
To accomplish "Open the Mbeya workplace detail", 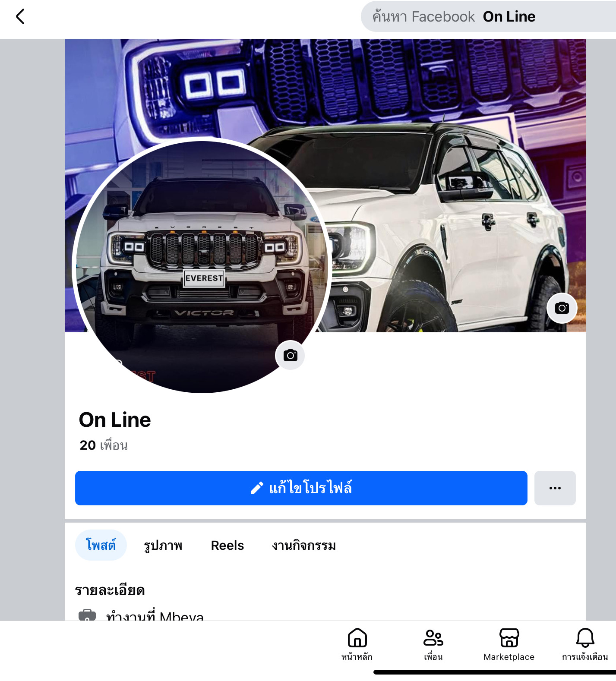I will pyautogui.click(x=155, y=615).
